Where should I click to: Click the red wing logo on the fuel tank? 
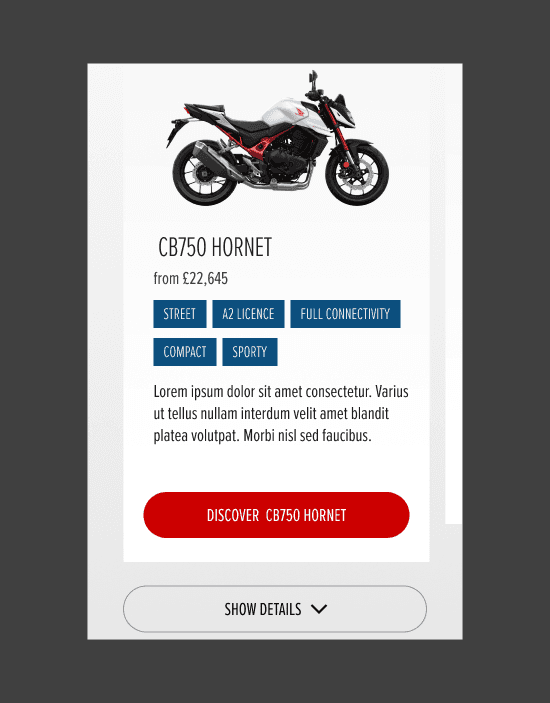(299, 112)
